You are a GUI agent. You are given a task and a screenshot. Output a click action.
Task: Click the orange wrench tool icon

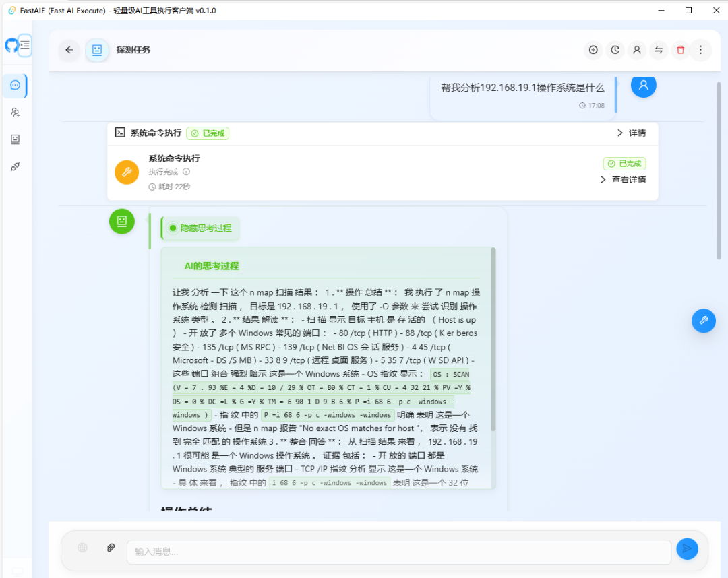pos(127,172)
